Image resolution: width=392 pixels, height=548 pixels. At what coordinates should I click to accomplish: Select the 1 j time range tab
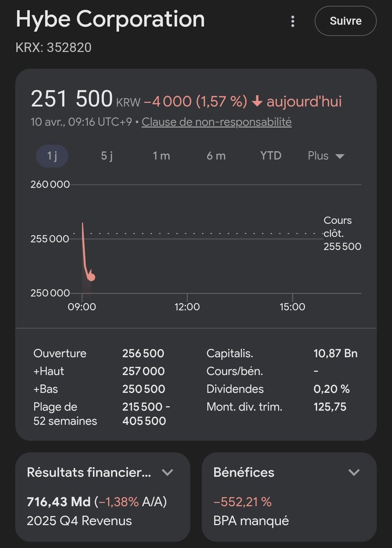pos(52,156)
